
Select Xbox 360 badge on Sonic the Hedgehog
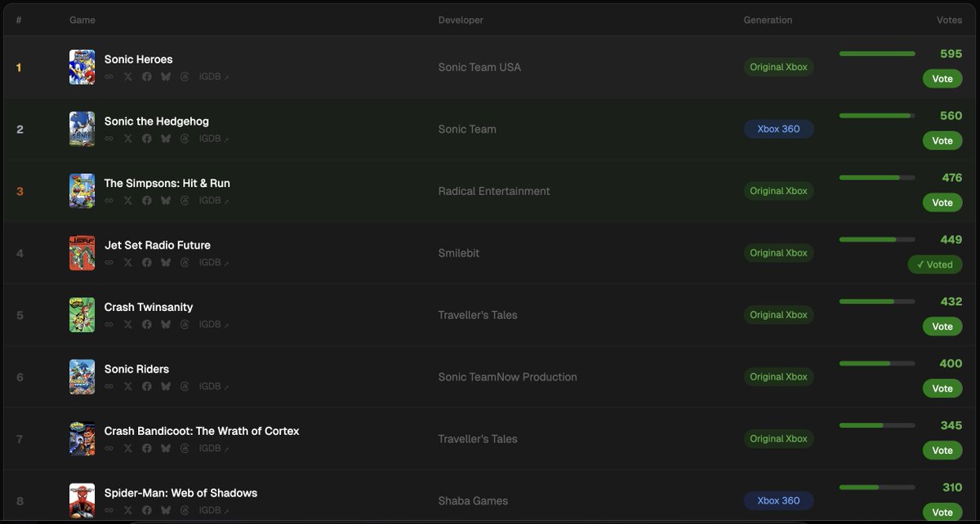click(x=779, y=129)
